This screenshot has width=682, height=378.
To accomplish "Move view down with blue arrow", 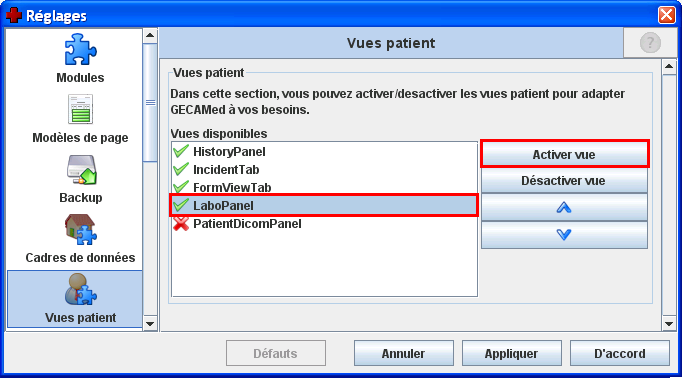I will coord(564,235).
